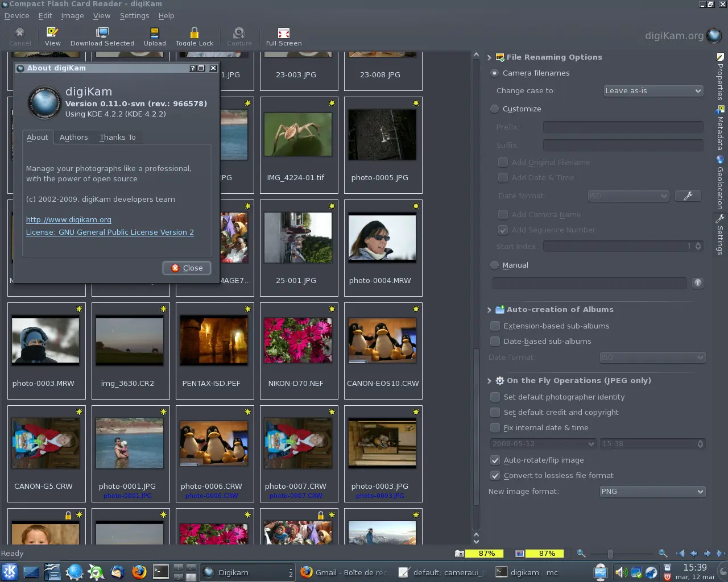This screenshot has width=728, height=582.
Task: Open the New image format dropdown
Action: (652, 491)
